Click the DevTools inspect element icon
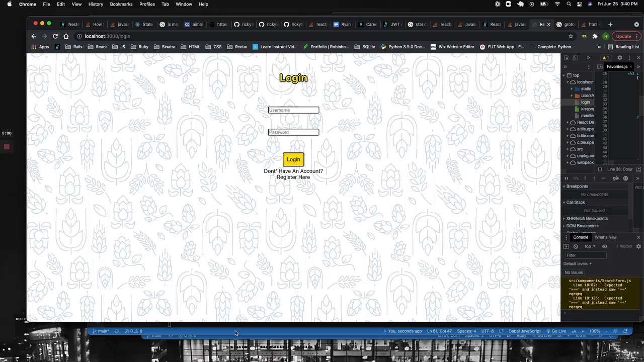 coord(566,58)
